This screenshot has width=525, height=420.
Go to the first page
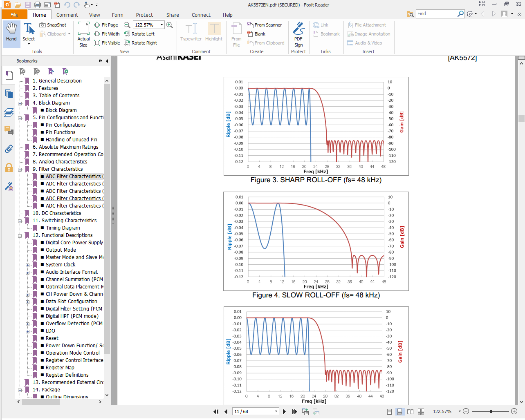[x=216, y=411]
